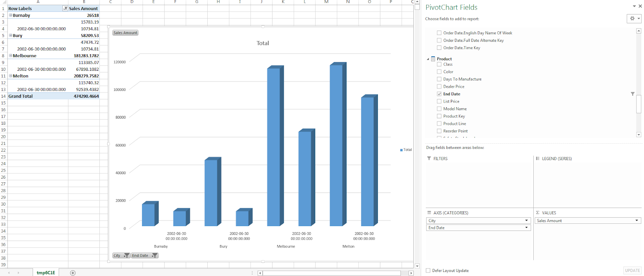Click the City filter button on chart
Viewport: 644px width, 276px height.
click(121, 255)
